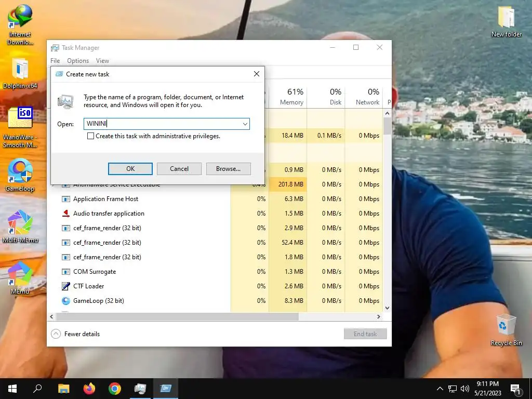
Task: Select the Recycle Bin desktop icon
Action: (x=506, y=330)
